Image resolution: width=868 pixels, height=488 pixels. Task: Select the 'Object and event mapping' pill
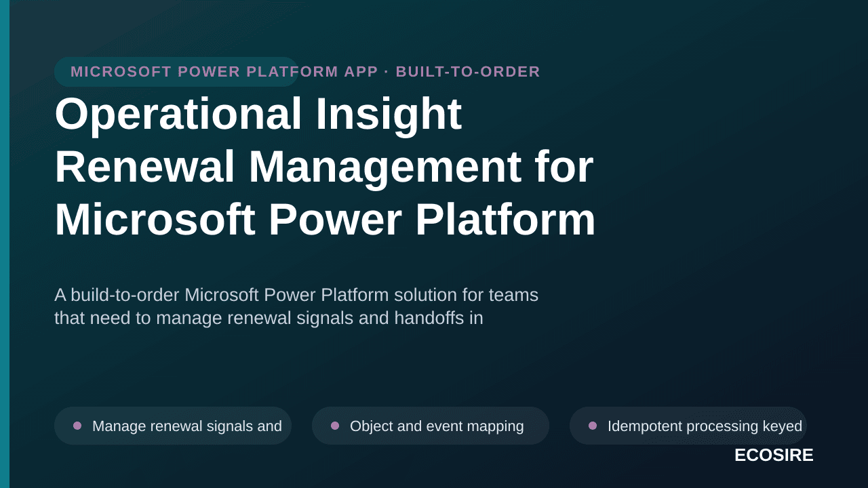coord(431,426)
